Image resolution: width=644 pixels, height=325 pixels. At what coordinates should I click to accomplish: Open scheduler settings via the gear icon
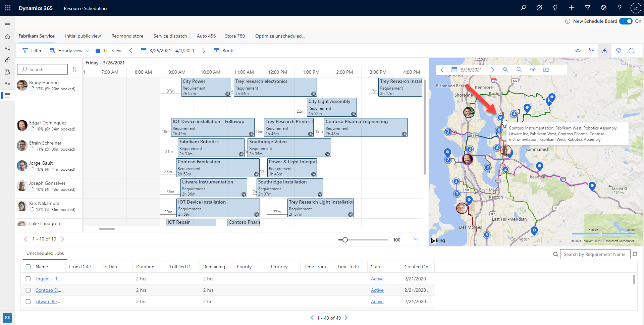(618, 51)
